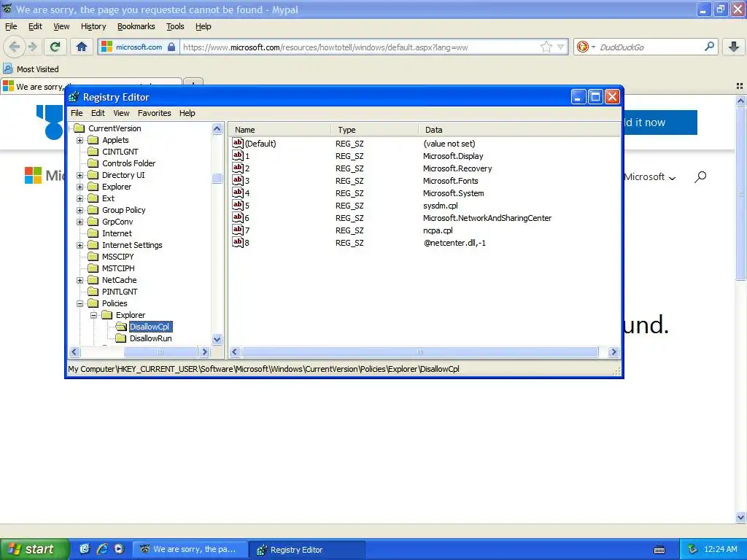
Task: Open the Mypal History menu
Action: pos(93,26)
